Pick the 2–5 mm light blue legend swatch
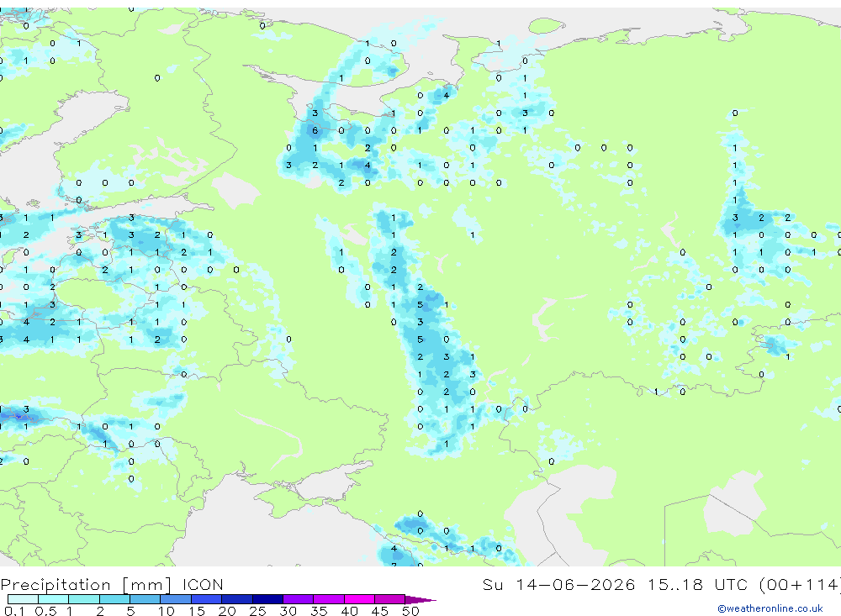The width and height of the screenshot is (841, 616). [x=114, y=599]
